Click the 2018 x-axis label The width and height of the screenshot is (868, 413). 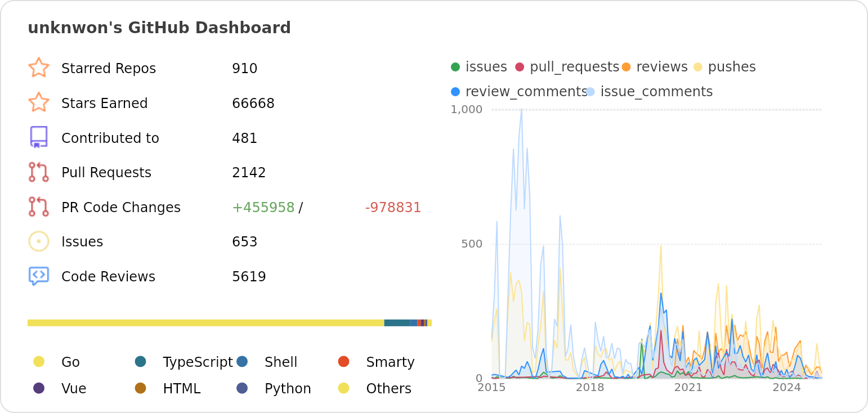590,387
